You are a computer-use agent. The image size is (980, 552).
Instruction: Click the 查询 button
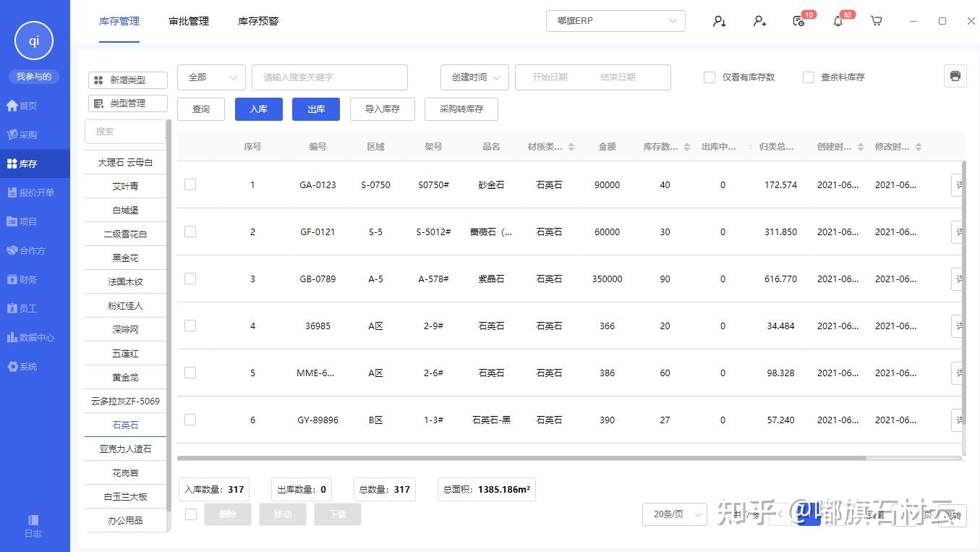coord(201,109)
